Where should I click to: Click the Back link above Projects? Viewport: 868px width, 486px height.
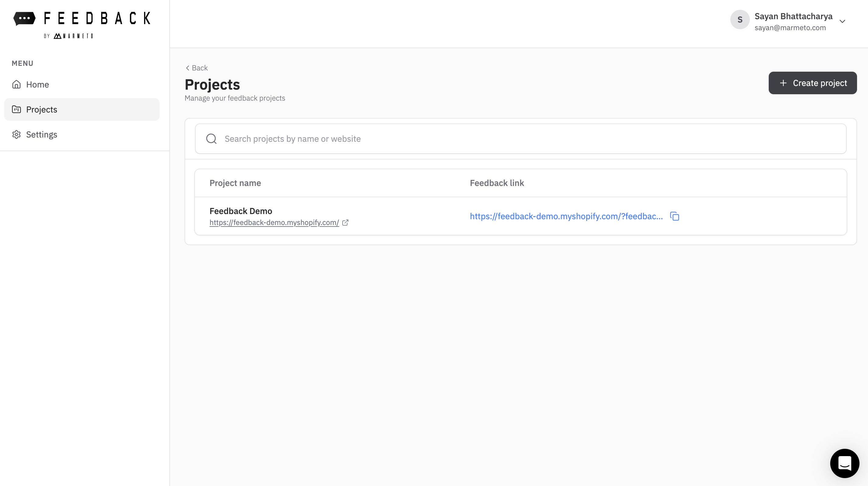[197, 68]
